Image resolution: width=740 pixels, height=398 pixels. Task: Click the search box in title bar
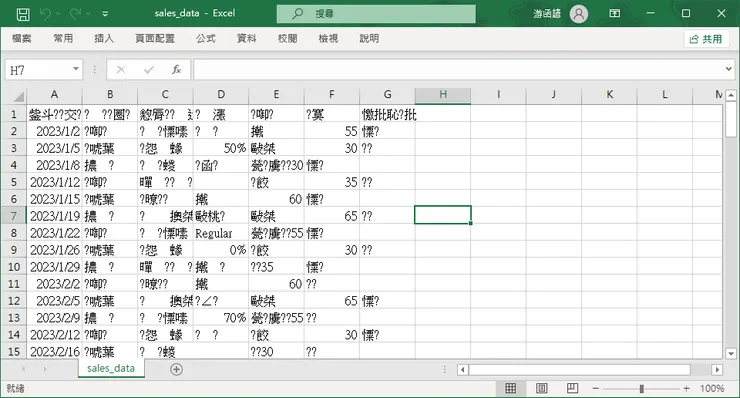[x=376, y=14]
